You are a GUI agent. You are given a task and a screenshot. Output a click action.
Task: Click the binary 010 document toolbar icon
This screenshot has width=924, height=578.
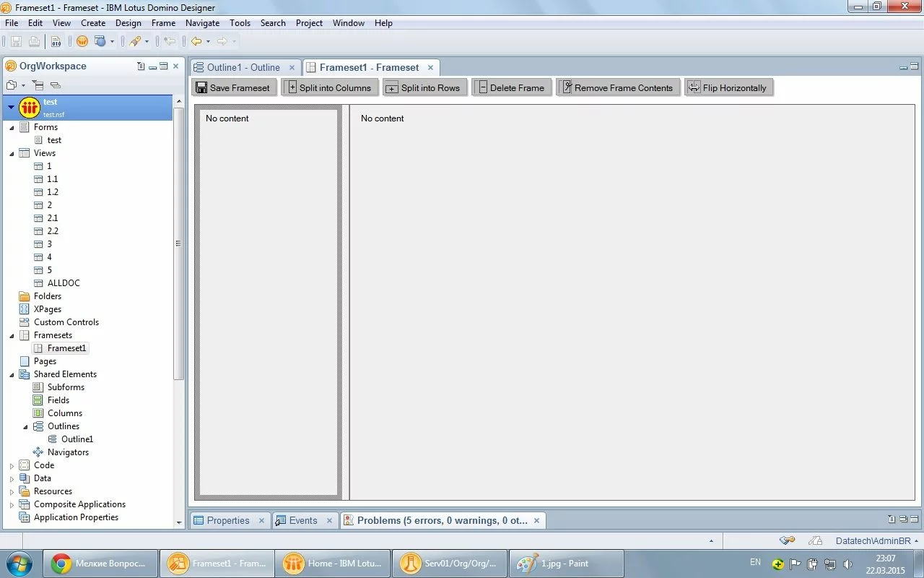[x=56, y=42]
